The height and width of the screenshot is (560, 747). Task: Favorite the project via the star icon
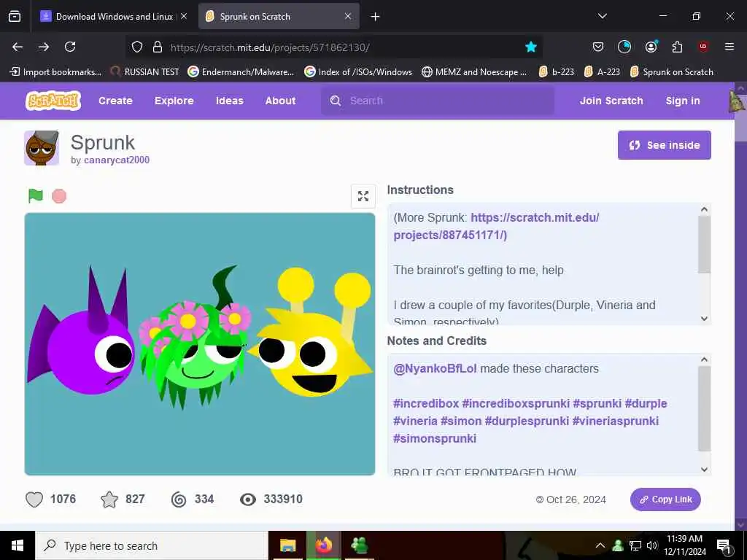tap(109, 499)
